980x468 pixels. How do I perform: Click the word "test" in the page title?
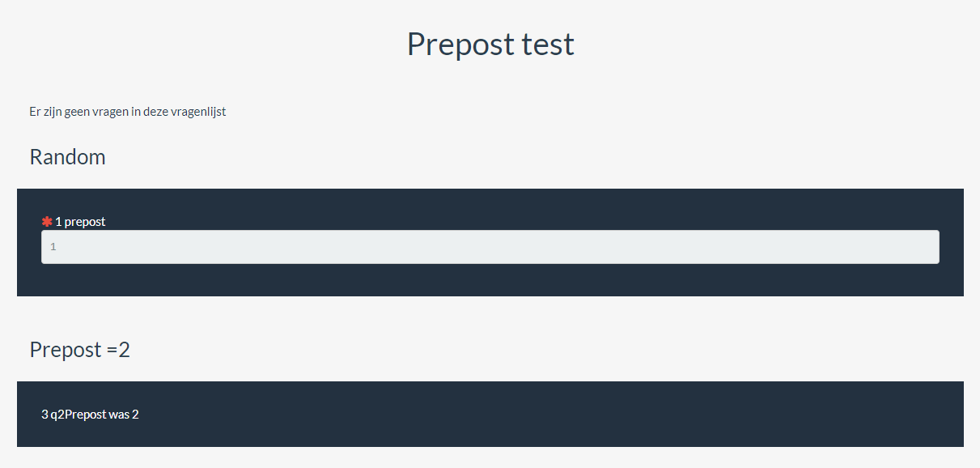(548, 44)
